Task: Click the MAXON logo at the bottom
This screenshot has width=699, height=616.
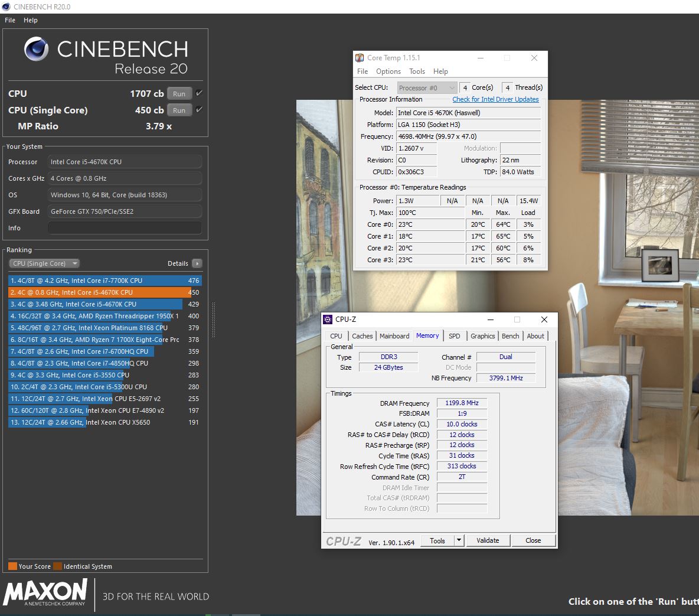Action: coord(45,593)
